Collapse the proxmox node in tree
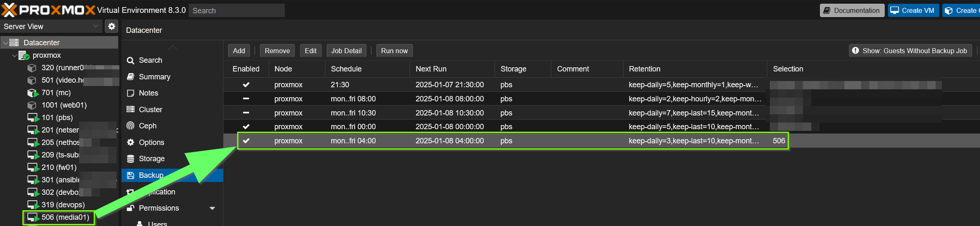The width and height of the screenshot is (980, 226). pyautogui.click(x=15, y=55)
